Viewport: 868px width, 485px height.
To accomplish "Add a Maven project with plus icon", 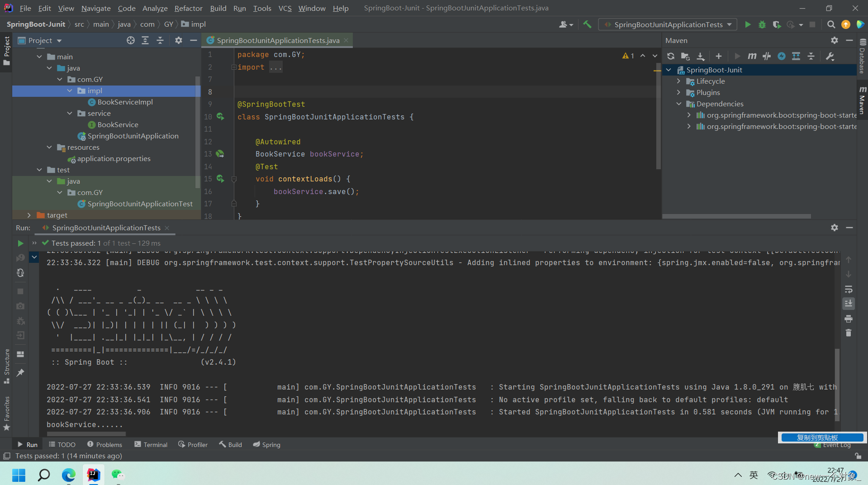I will [x=718, y=56].
